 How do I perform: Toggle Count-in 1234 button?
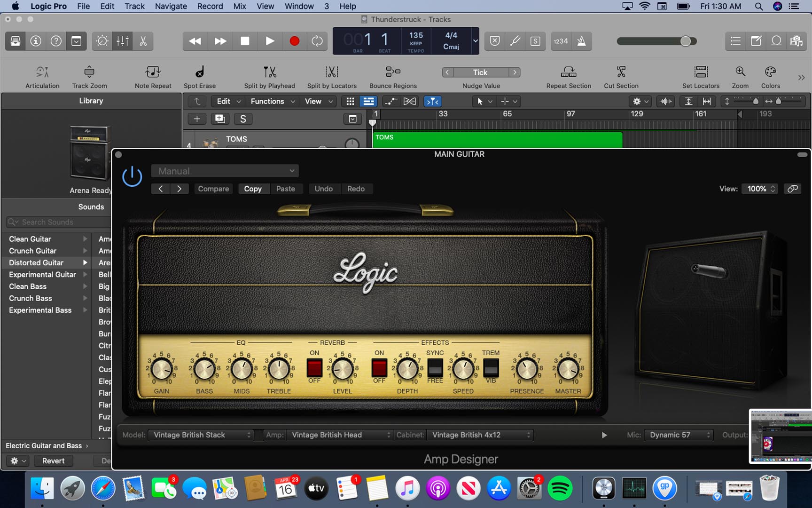[x=561, y=41]
